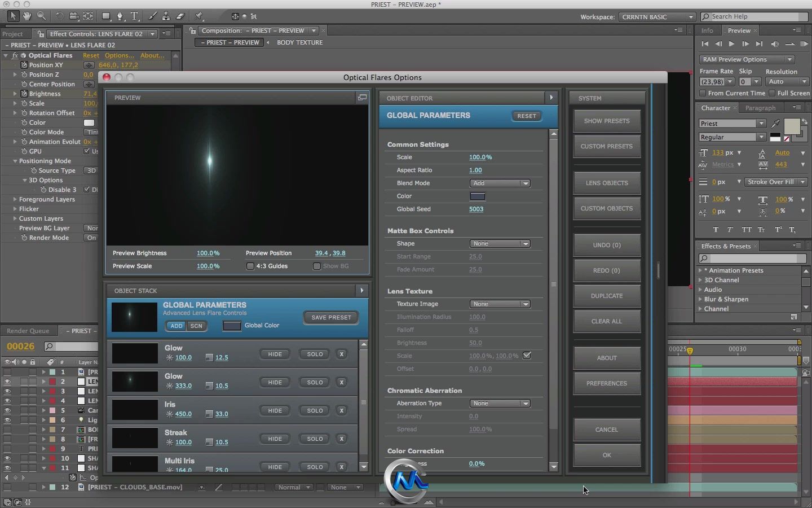Select the Rotation tool
Image resolution: width=812 pixels, height=508 pixels.
click(59, 16)
